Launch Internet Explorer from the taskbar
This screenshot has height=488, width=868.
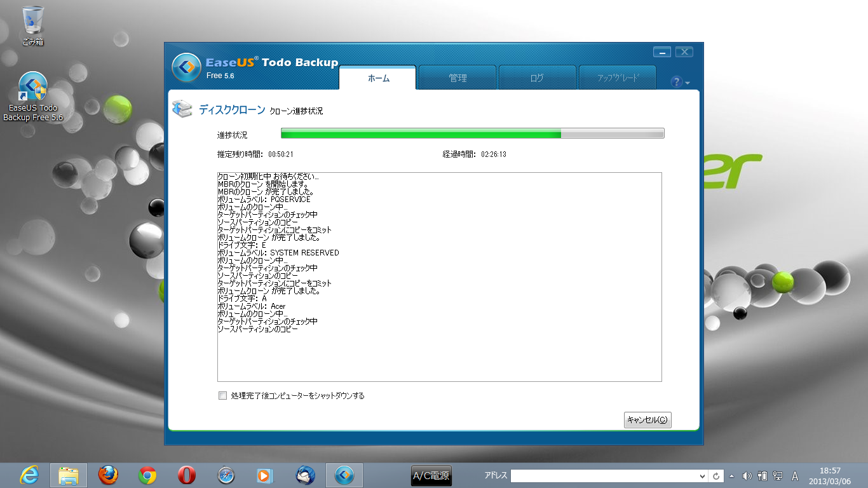click(29, 475)
